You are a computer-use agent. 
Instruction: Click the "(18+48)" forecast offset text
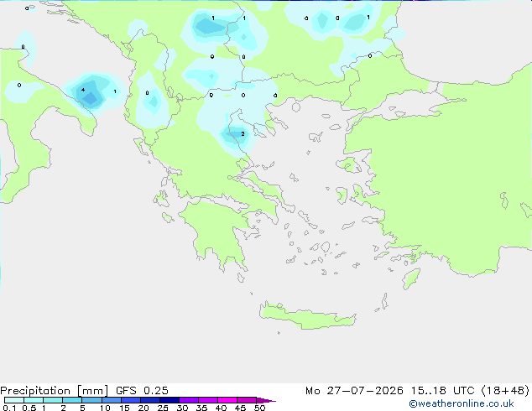point(505,391)
